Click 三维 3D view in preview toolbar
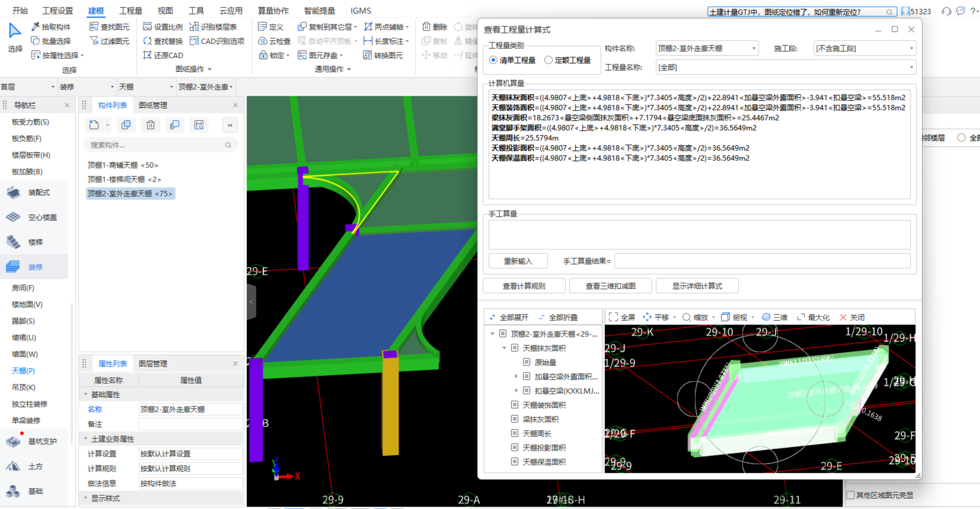This screenshot has width=980, height=509. click(774, 317)
